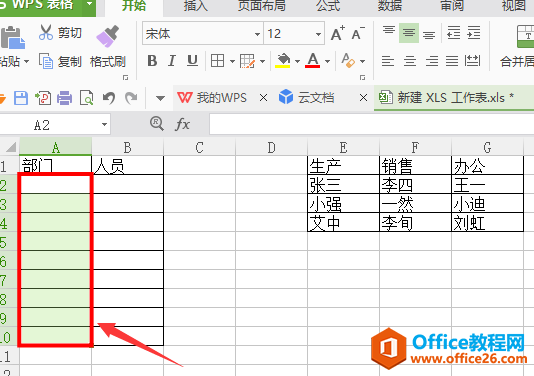Screen dimensions: 534x376
Task: Open the 数据 ribbon tab
Action: [390, 6]
